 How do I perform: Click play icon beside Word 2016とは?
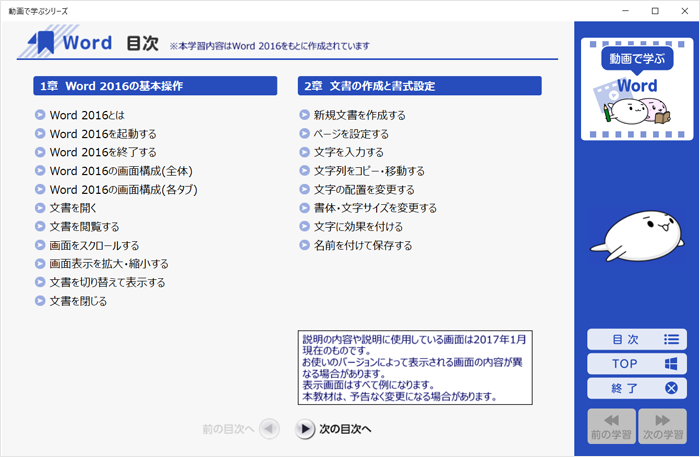40,115
